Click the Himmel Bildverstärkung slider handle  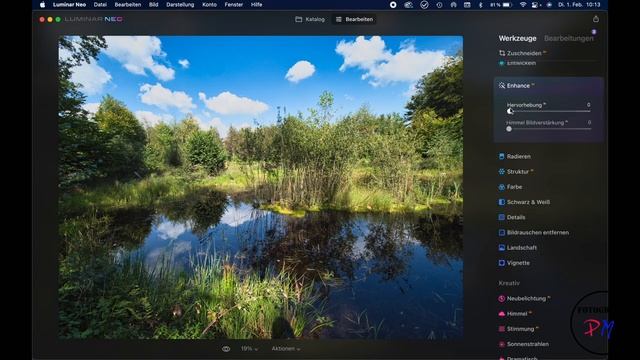[509, 129]
